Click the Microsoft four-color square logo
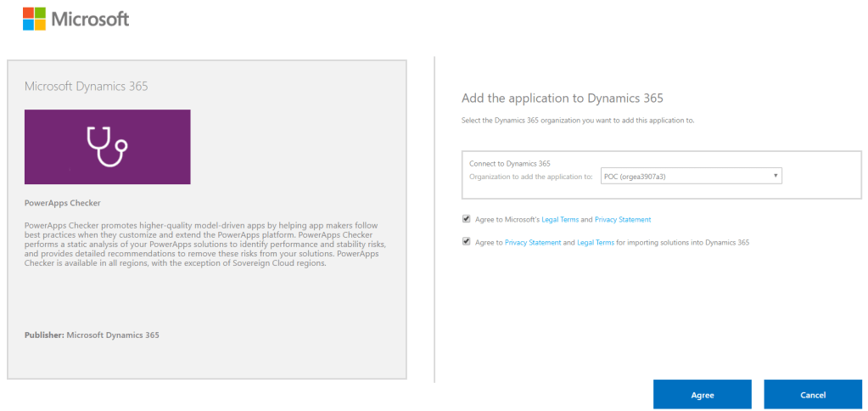 point(34,19)
